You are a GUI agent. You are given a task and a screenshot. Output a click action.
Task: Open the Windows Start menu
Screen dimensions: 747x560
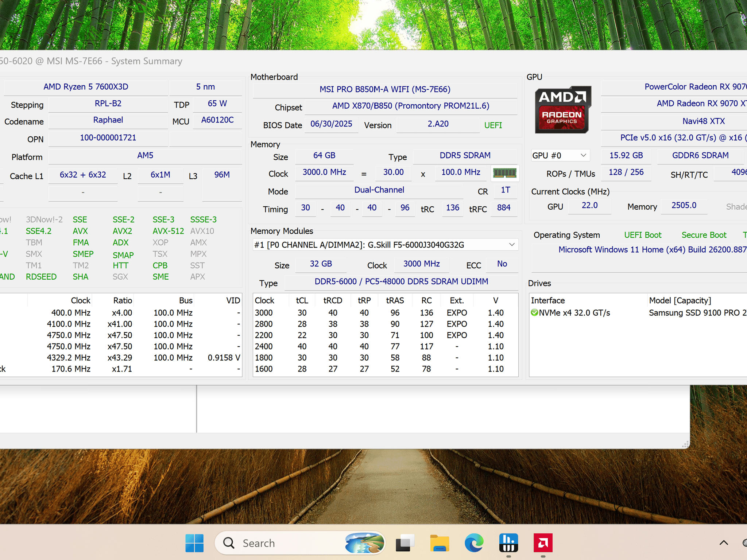194,543
